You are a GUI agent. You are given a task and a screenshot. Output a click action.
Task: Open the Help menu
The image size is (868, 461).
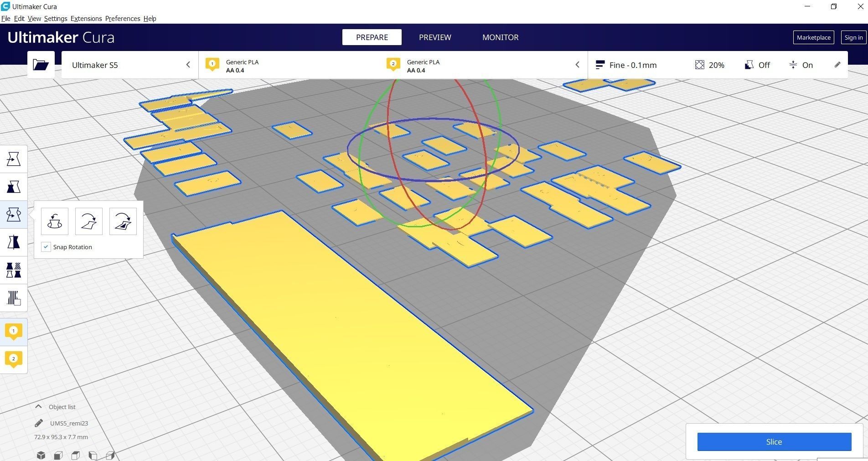tap(150, 19)
